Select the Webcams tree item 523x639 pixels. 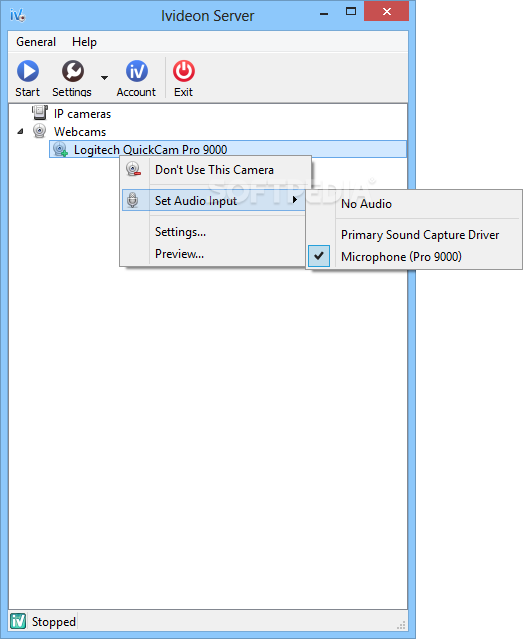point(80,132)
